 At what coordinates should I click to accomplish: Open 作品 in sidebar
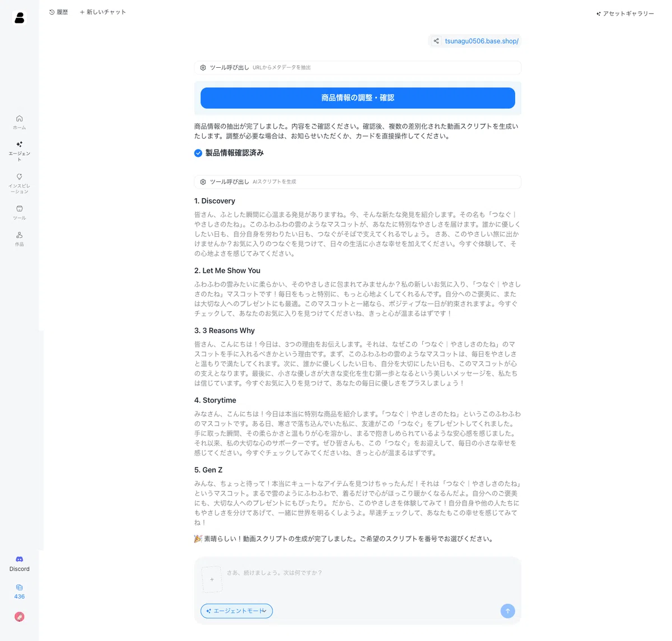click(20, 239)
